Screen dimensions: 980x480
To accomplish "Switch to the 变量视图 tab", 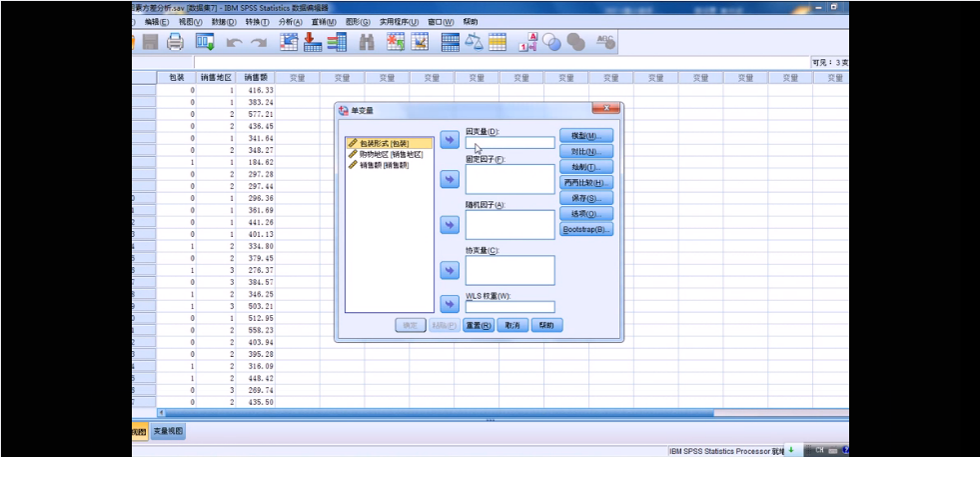I will 167,431.
